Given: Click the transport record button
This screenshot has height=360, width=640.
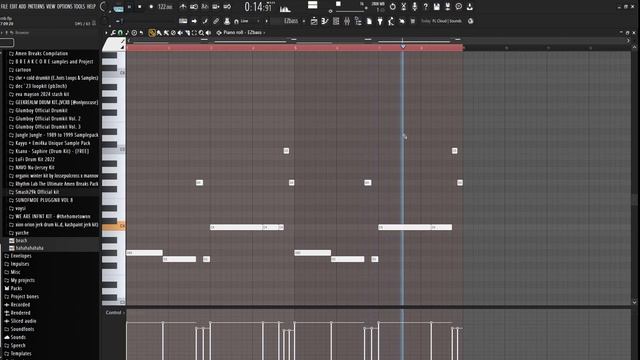Looking at the screenshot, I should pyautogui.click(x=151, y=7).
